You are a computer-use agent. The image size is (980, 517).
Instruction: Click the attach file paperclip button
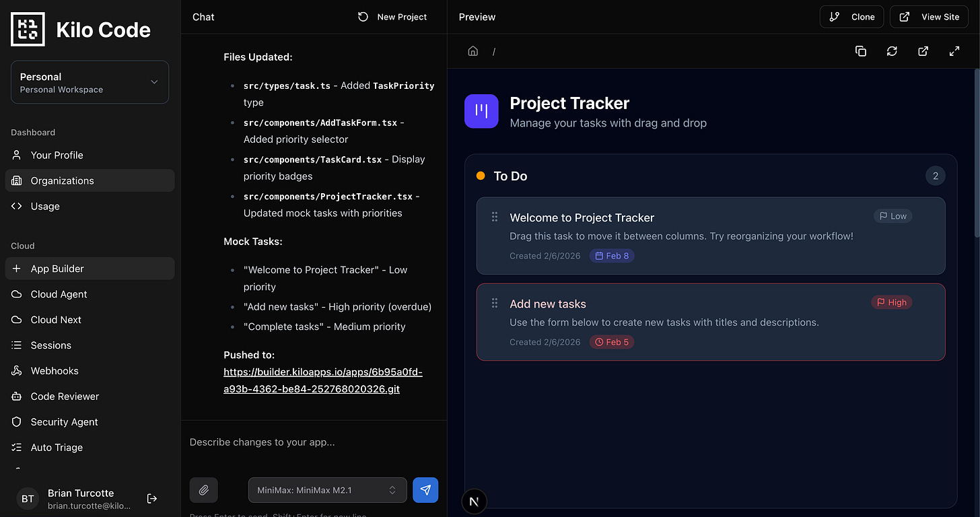(x=204, y=490)
